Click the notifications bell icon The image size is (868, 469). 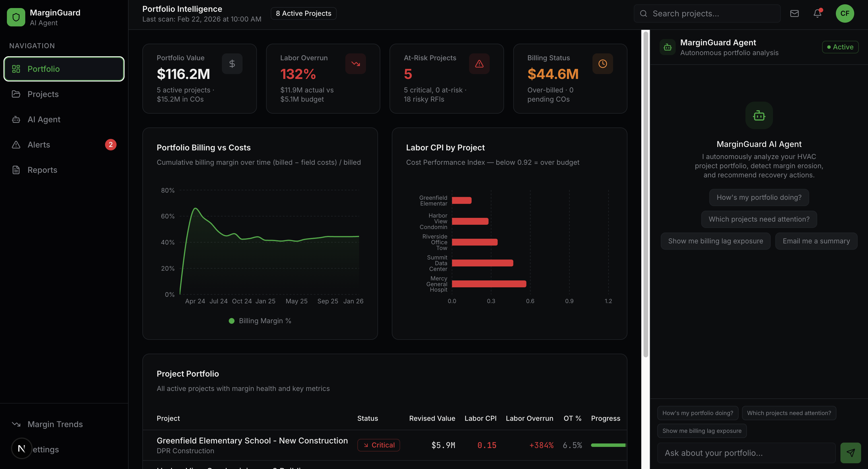click(x=817, y=13)
